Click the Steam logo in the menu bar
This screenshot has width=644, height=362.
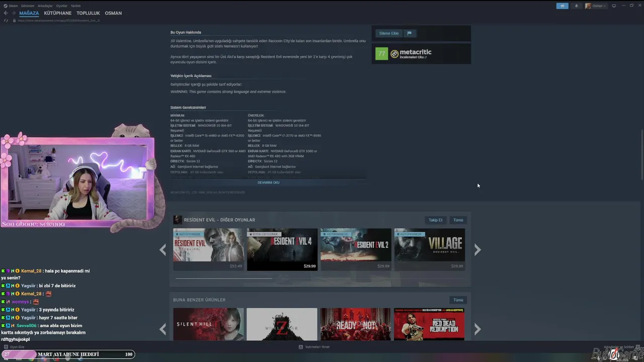(6, 6)
